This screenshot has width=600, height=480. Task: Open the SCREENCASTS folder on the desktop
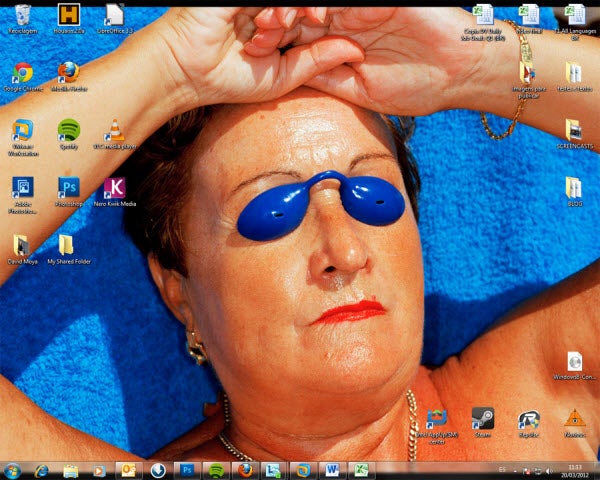point(573,130)
